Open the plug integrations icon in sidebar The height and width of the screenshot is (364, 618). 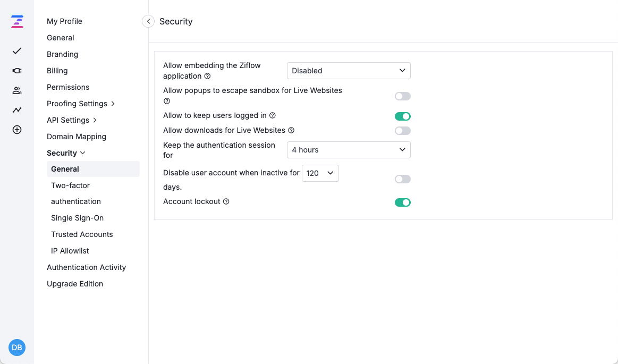point(17,71)
